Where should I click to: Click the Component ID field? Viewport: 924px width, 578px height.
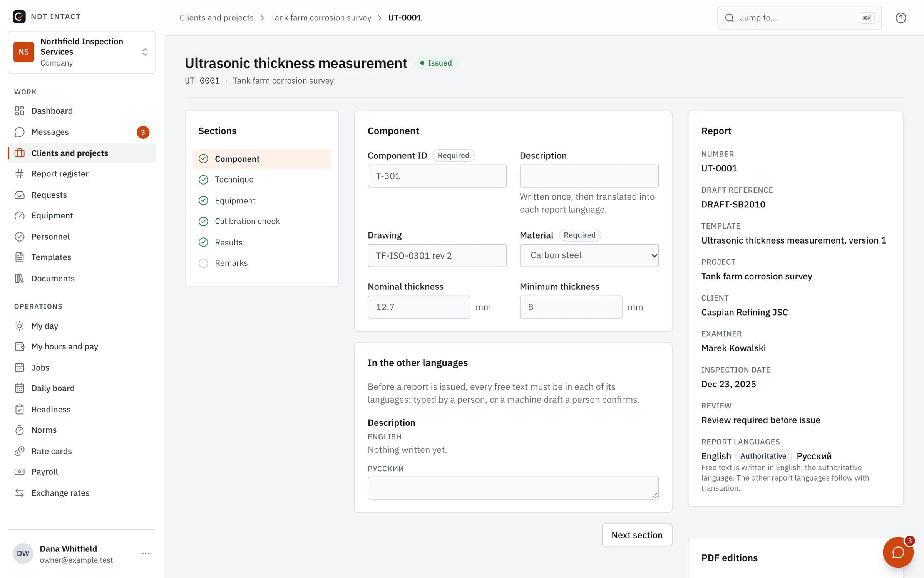tap(437, 176)
